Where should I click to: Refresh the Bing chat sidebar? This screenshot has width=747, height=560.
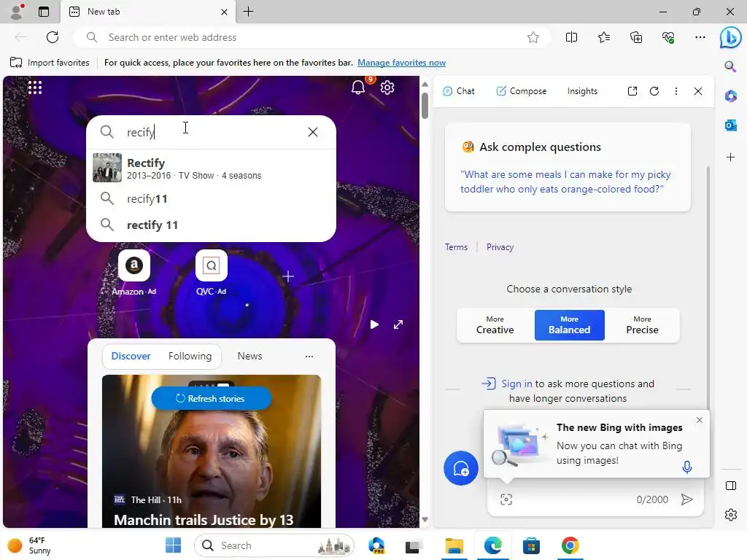[654, 91]
